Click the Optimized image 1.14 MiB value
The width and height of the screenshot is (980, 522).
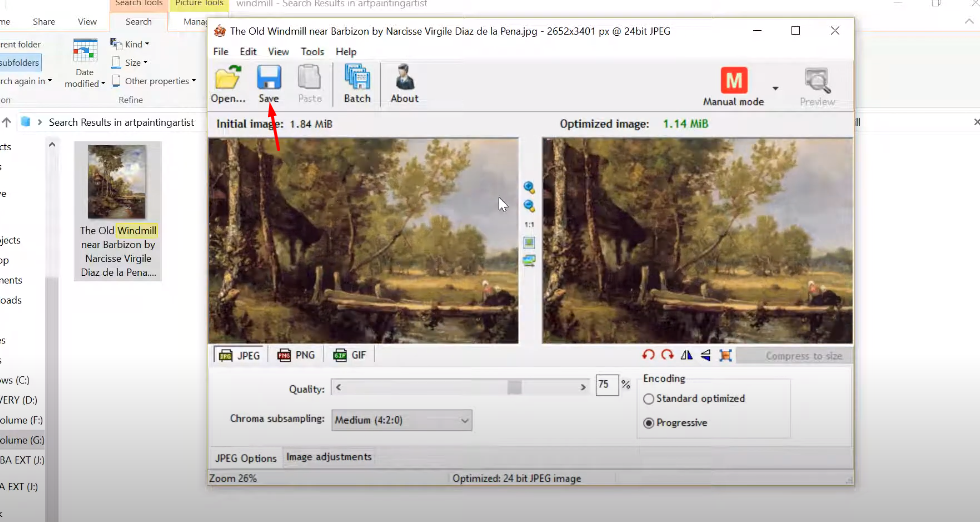[x=686, y=124]
